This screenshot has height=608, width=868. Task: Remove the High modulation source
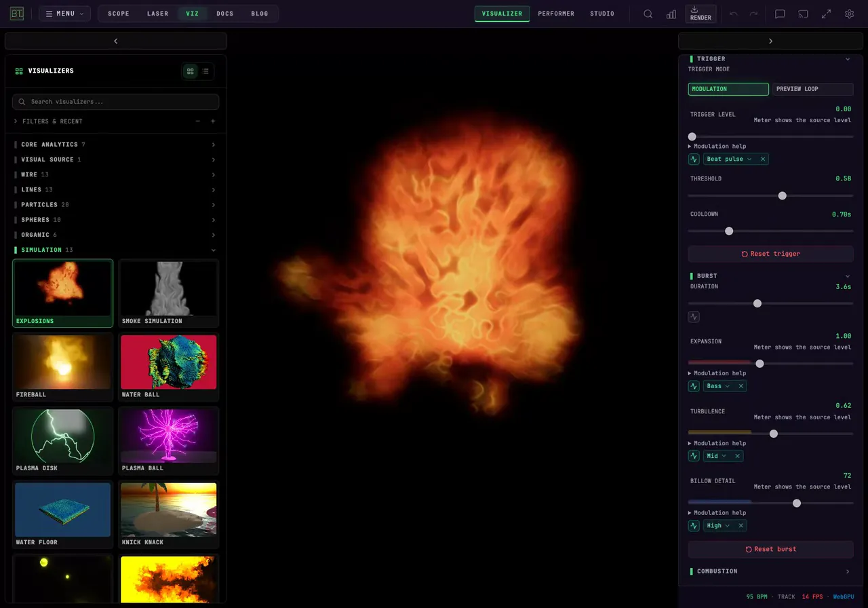coord(741,526)
